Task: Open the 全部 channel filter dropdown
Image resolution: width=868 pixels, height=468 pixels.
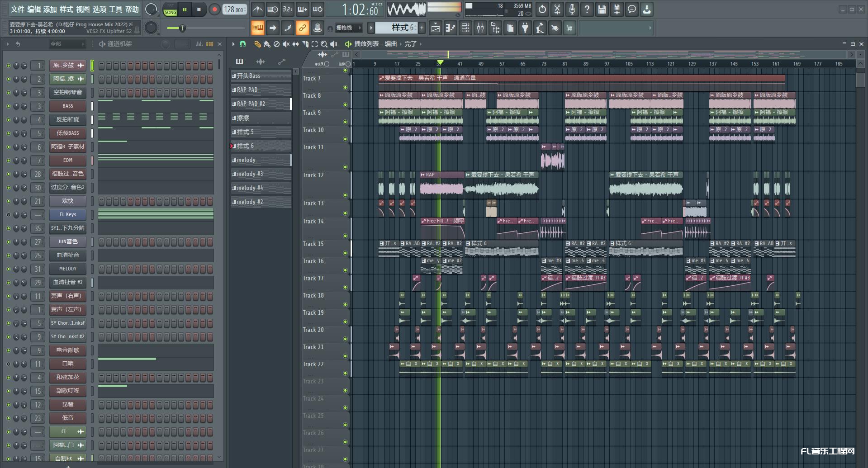Action: (67, 44)
